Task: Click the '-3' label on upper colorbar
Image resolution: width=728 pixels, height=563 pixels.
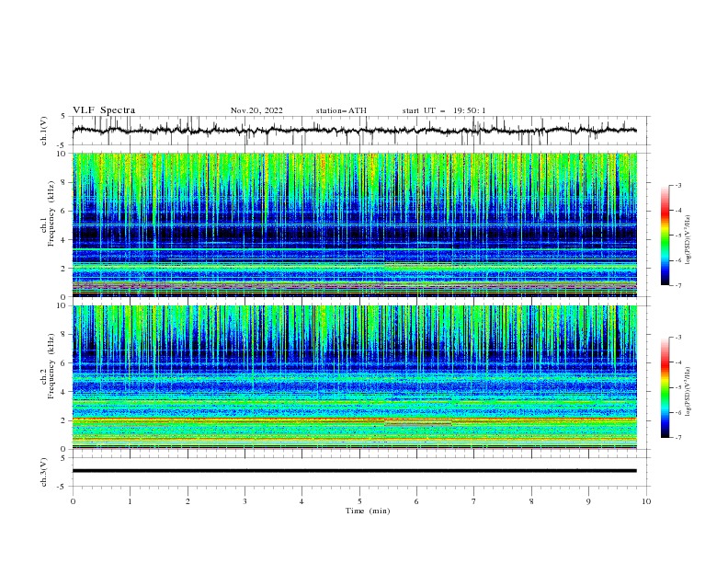Action: coord(677,185)
